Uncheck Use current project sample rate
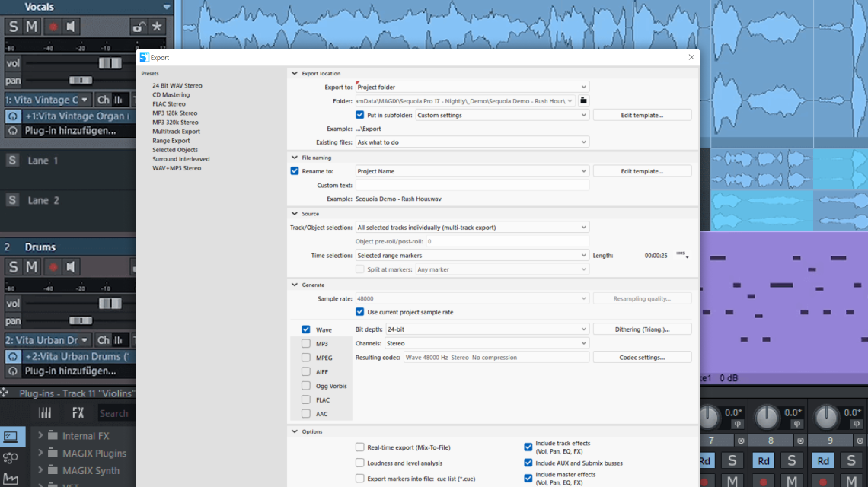Viewport: 868px width, 487px height. tap(360, 312)
